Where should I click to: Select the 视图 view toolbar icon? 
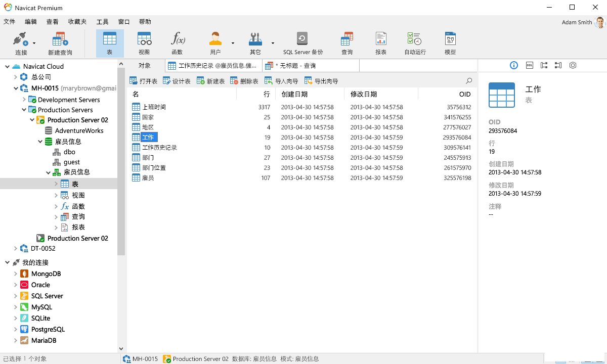tap(144, 42)
